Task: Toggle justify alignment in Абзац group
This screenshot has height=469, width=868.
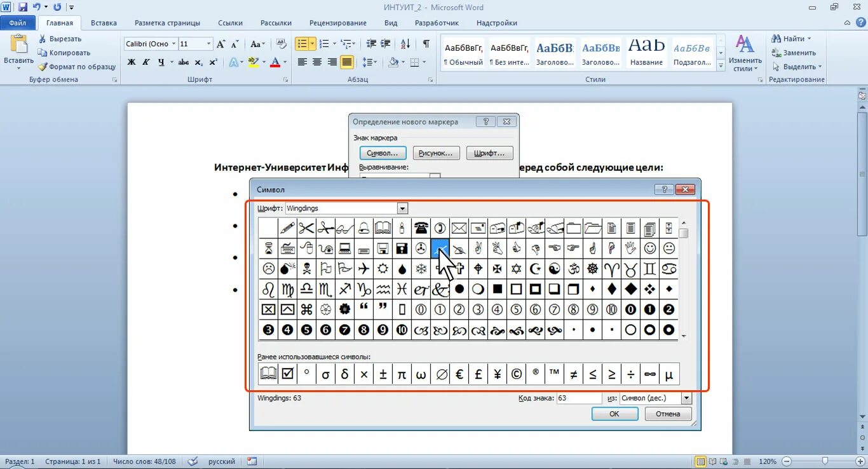Action: pos(347,62)
